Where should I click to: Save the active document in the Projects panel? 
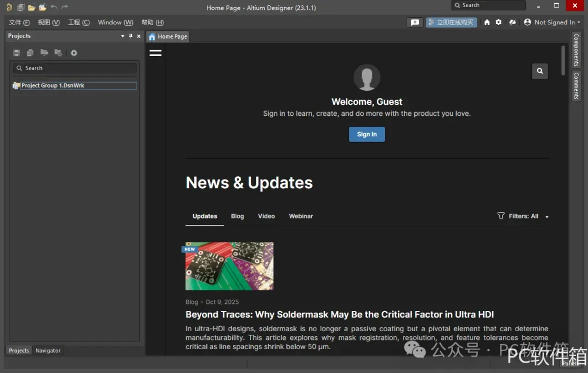tap(16, 53)
